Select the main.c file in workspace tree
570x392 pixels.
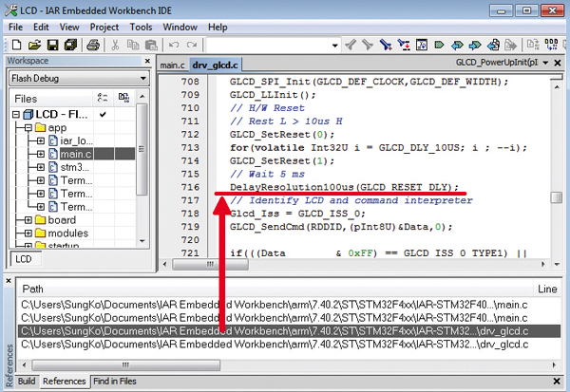pos(74,153)
